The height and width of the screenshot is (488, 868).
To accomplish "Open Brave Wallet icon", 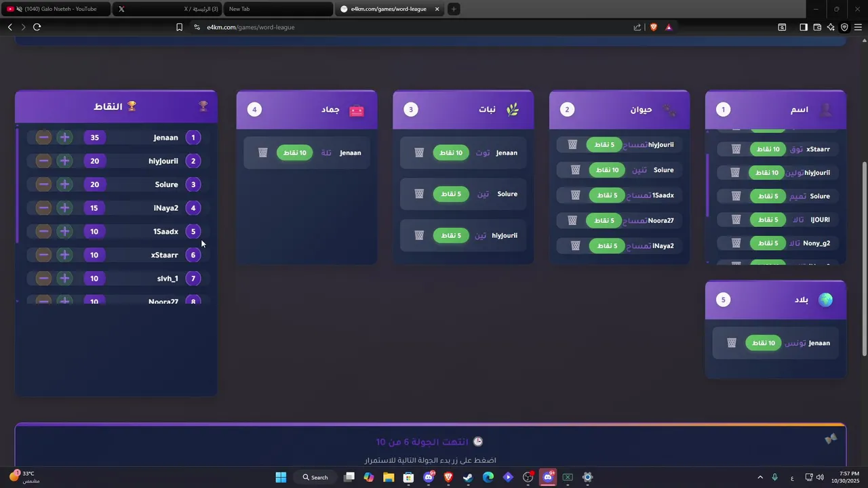I will click(817, 27).
